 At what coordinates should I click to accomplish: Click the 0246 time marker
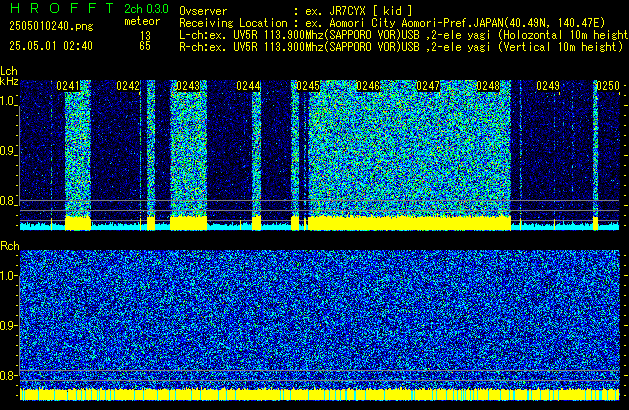coord(368,86)
